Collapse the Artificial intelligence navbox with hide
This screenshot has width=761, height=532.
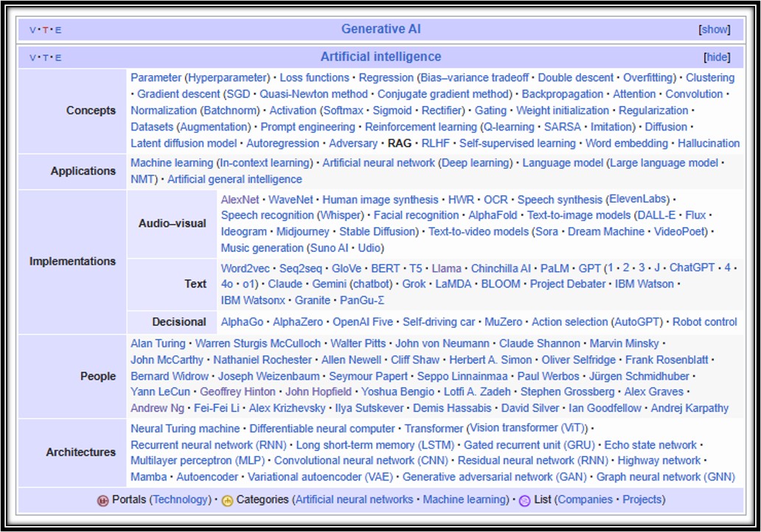717,57
